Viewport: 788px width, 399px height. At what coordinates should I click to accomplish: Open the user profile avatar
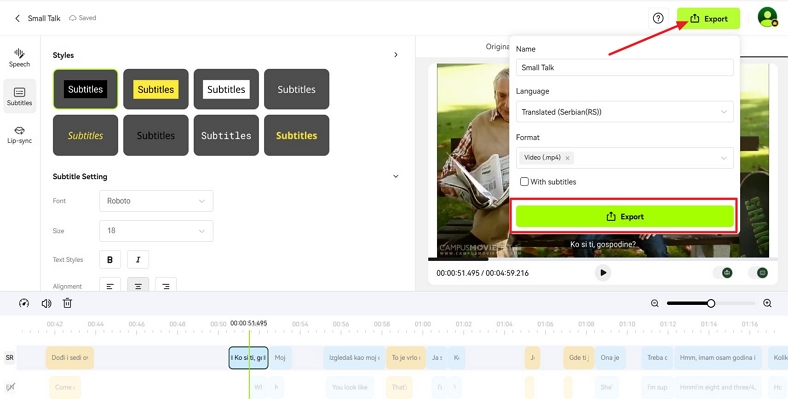click(767, 17)
